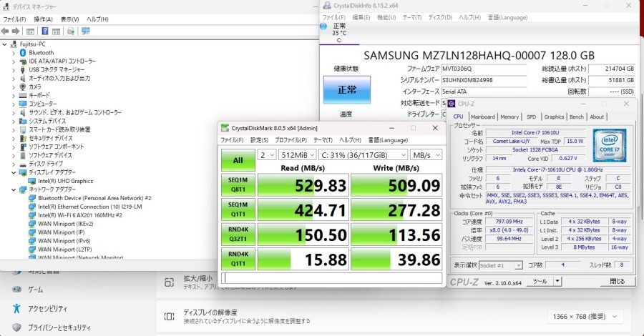The height and width of the screenshot is (336, 644).
Task: Click the Update driver icon in Device Manager toolbar
Action: pos(71,31)
